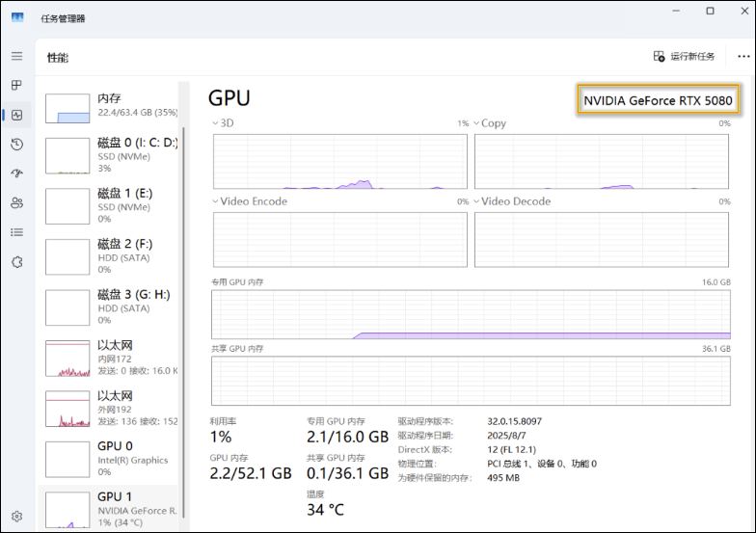Open the Copy engine graph dropdown
756x533 pixels.
(x=477, y=123)
